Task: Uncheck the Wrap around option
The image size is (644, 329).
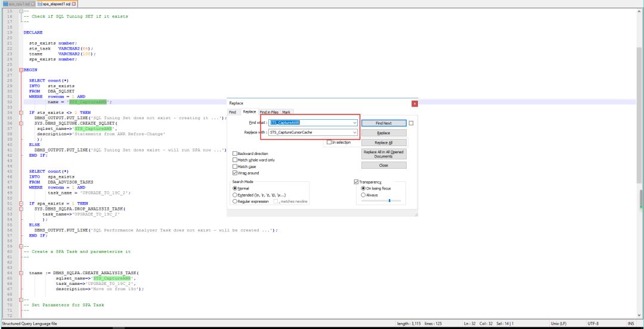Action: point(234,173)
